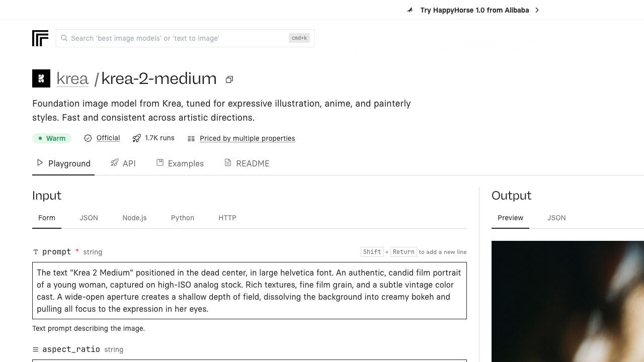
Task: Click the rocket icon beside 1.7K runs
Action: pos(136,138)
